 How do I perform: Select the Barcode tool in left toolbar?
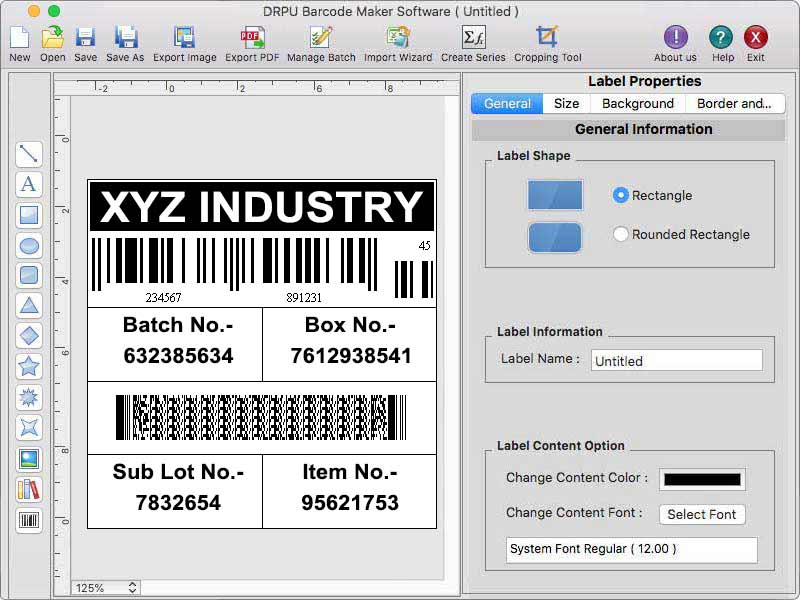[29, 520]
